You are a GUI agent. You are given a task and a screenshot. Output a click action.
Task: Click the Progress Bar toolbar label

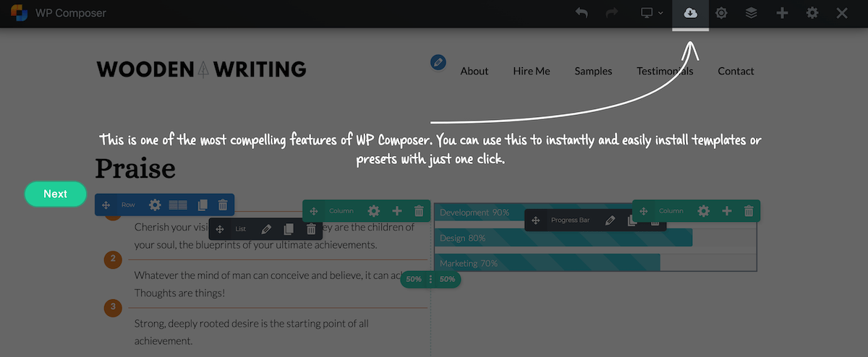click(570, 220)
